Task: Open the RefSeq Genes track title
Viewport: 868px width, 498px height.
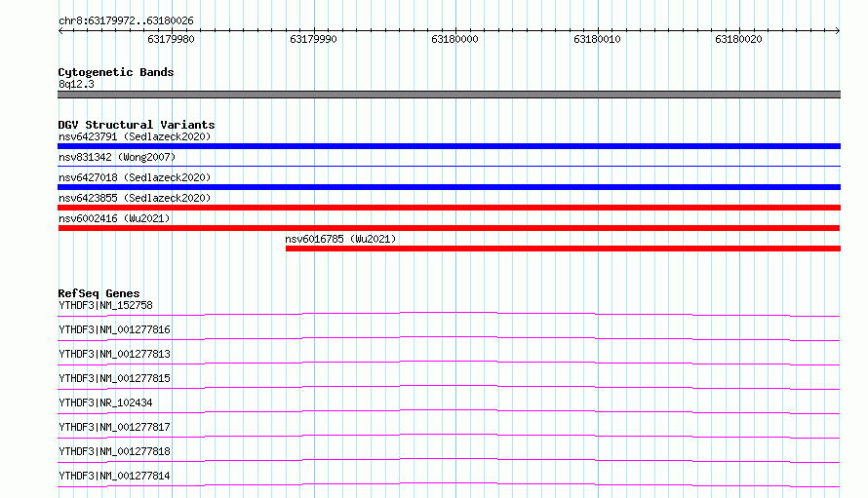Action: (x=99, y=293)
